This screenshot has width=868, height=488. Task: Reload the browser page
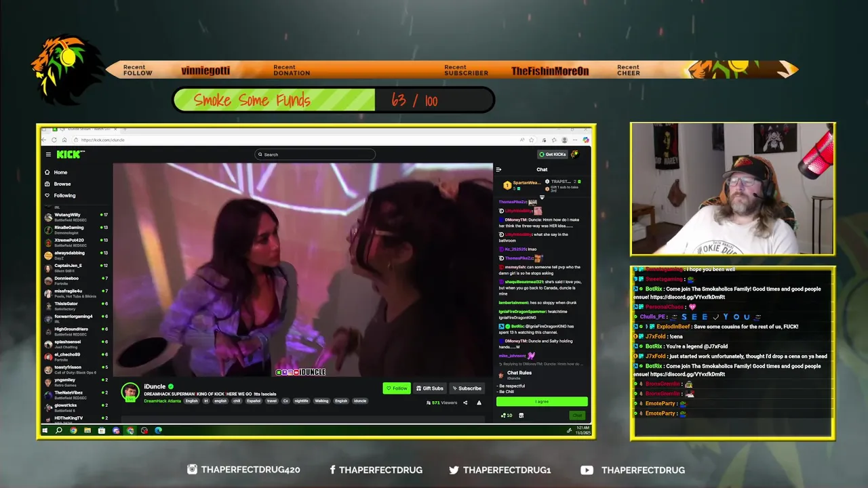pos(54,140)
